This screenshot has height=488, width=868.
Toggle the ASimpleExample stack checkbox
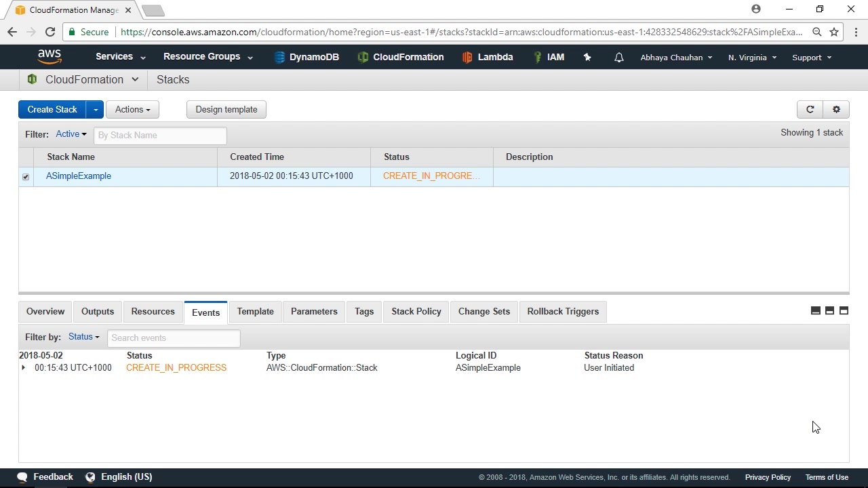click(x=26, y=177)
